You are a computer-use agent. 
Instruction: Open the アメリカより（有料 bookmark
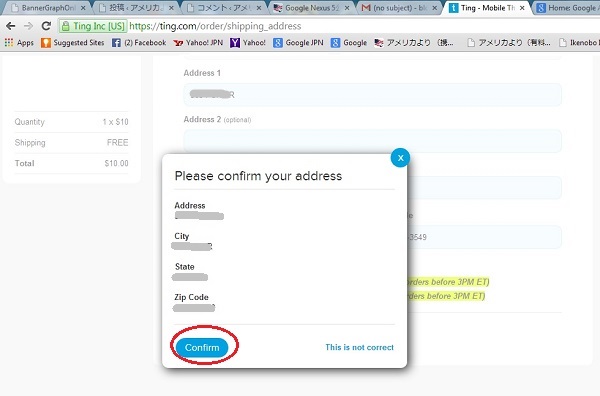(509, 43)
